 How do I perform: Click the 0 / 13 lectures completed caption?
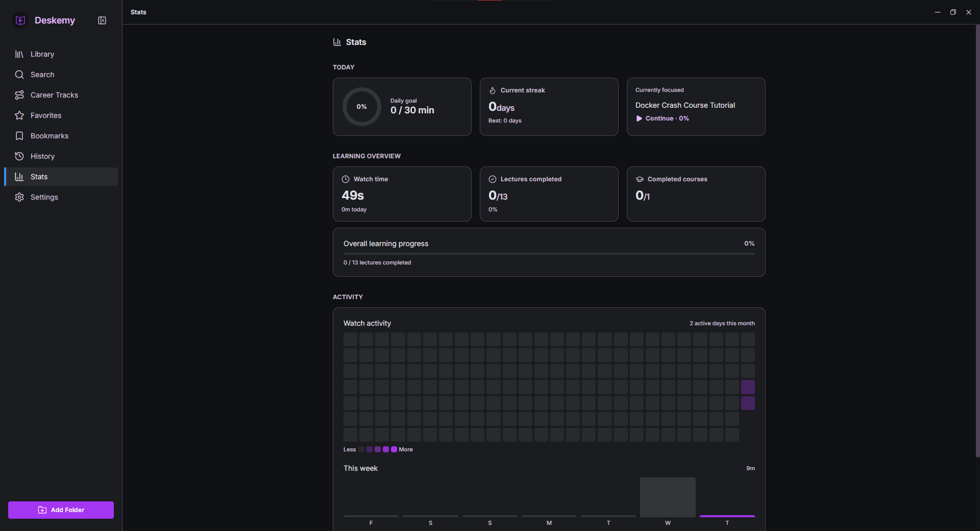[377, 262]
